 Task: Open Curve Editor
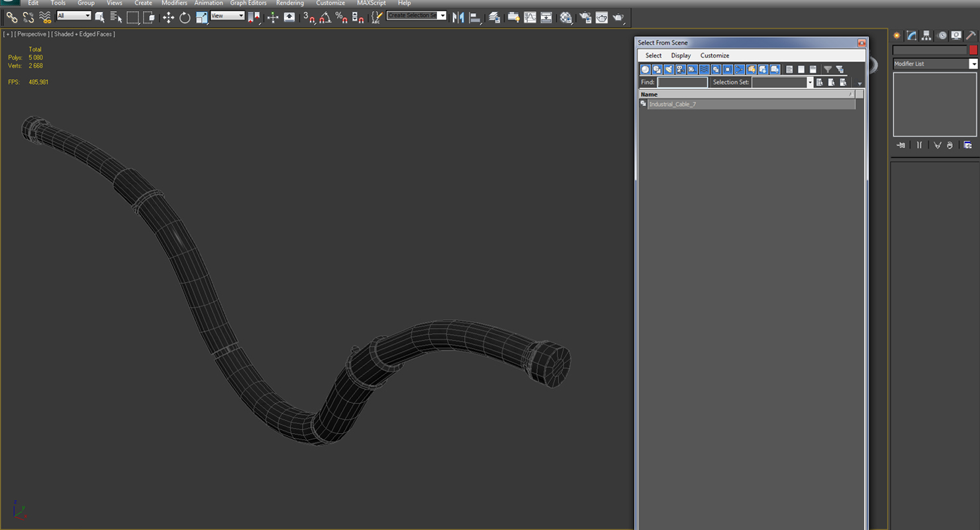click(530, 17)
